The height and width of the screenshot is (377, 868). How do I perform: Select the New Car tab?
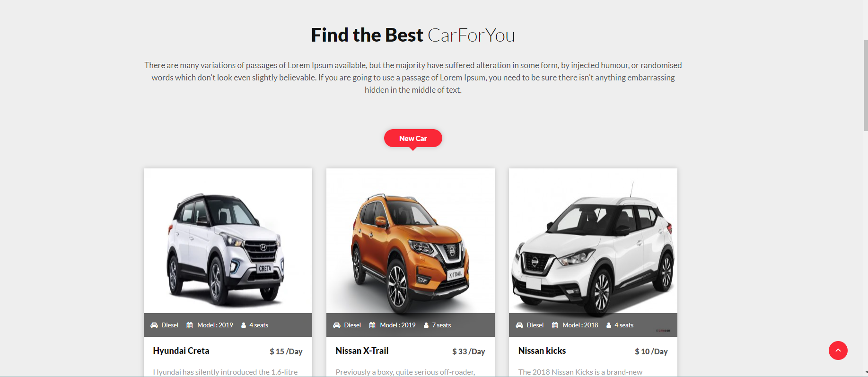413,138
